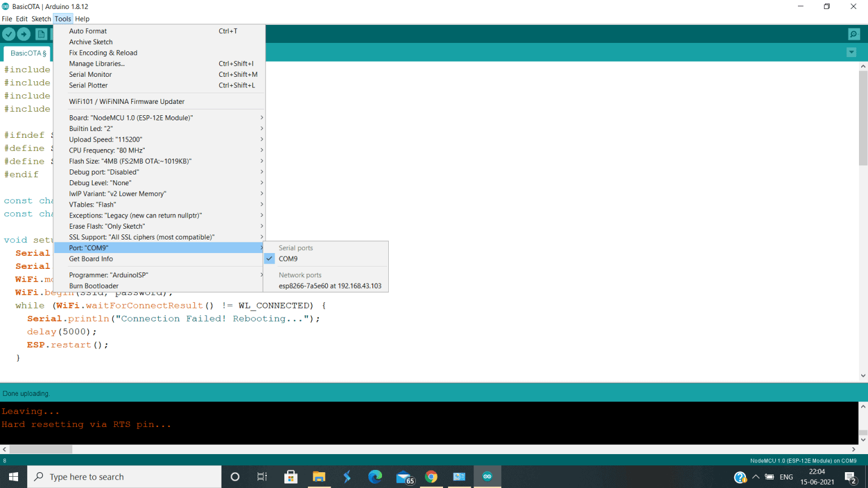The height and width of the screenshot is (488, 868).
Task: Open Task View on the taskbar
Action: 262,477
